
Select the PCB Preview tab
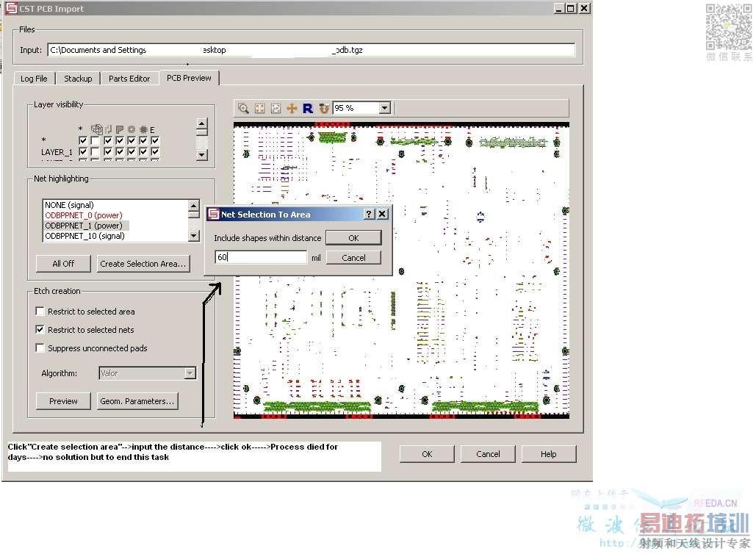(x=189, y=78)
